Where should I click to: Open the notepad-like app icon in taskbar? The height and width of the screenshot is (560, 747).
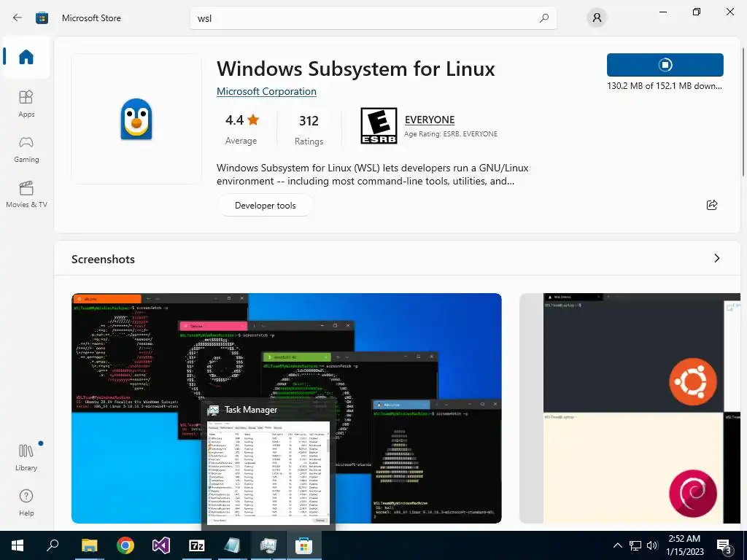(233, 545)
